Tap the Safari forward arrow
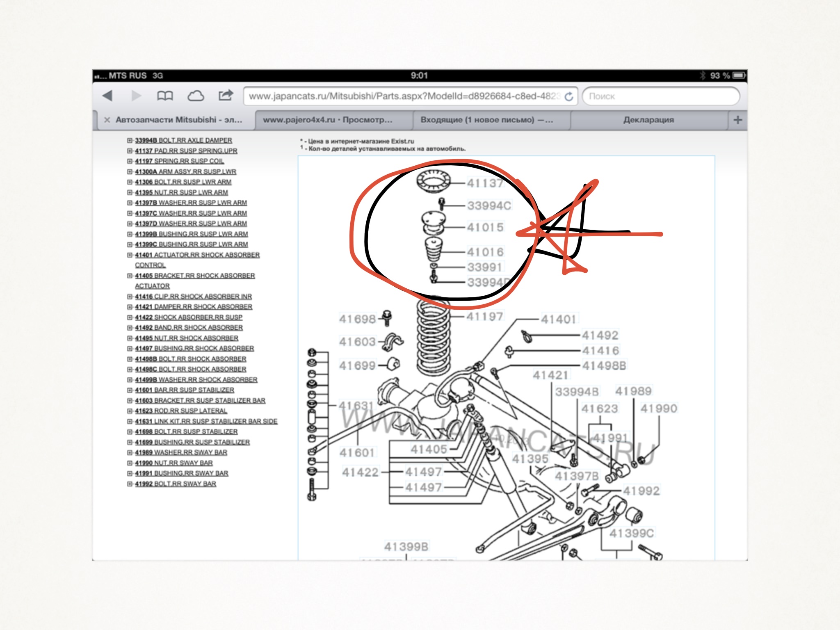The height and width of the screenshot is (630, 840). click(136, 96)
